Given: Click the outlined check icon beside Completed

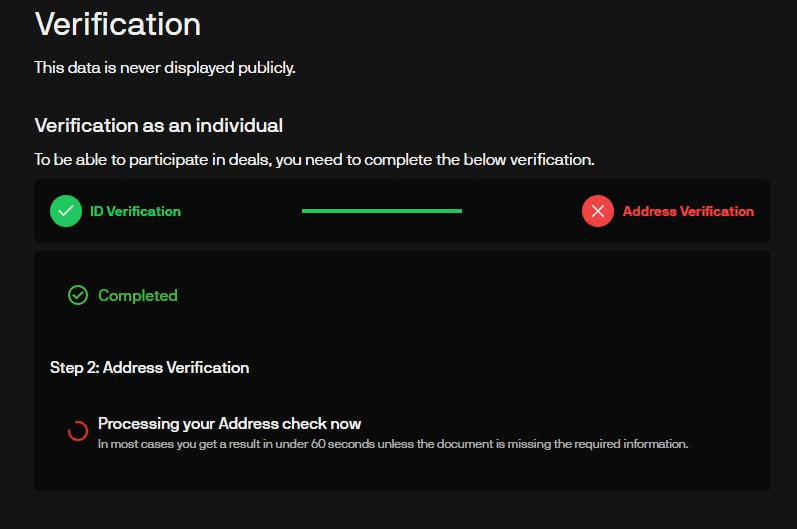Looking at the screenshot, I should [x=78, y=295].
